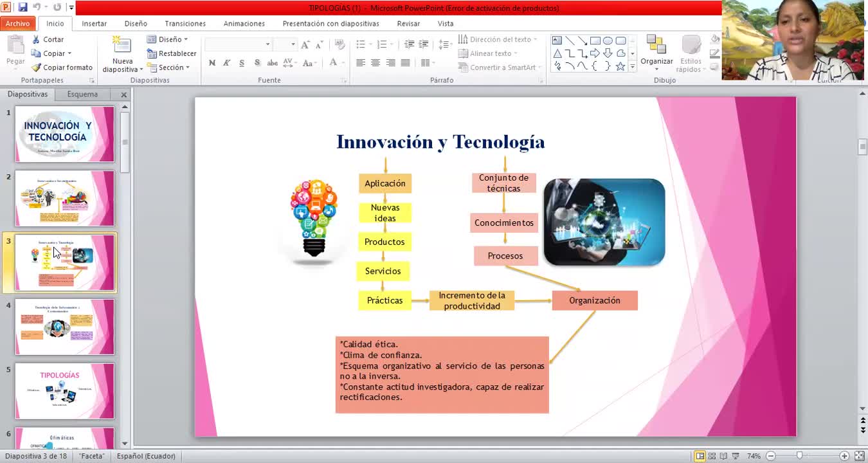Image resolution: width=868 pixels, height=463 pixels.
Task: Choose the isosceles triangle shape
Action: [x=557, y=53]
